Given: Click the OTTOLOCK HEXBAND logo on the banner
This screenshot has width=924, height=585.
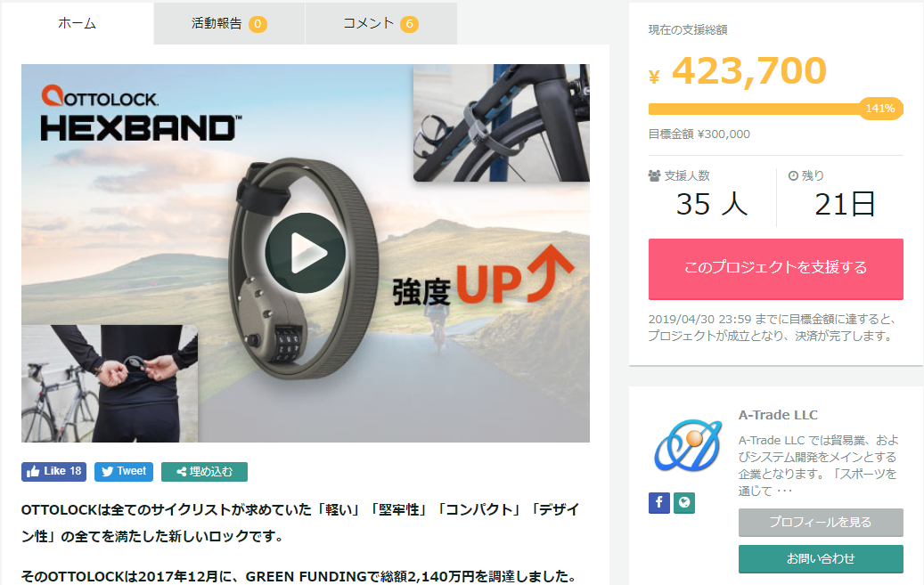Looking at the screenshot, I should click(x=140, y=112).
